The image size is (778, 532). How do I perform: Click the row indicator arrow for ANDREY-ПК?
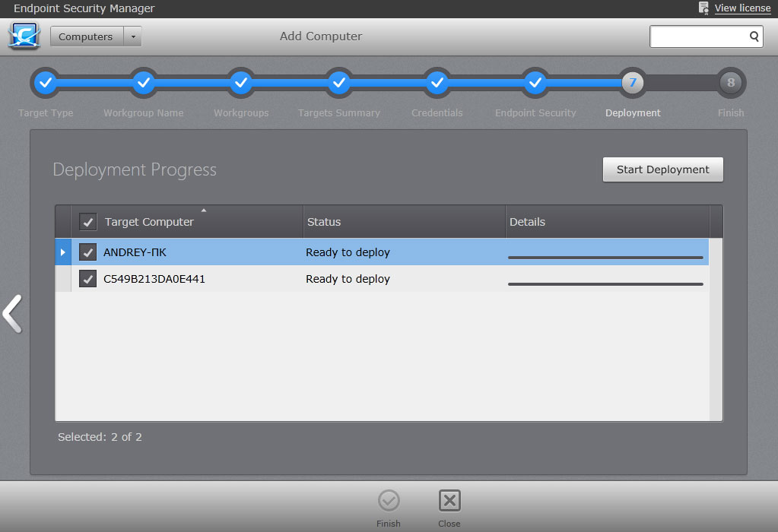tap(63, 252)
